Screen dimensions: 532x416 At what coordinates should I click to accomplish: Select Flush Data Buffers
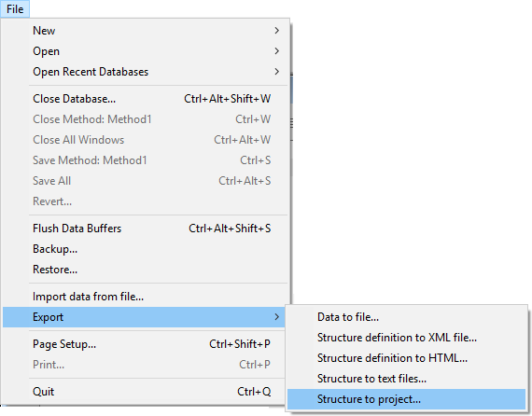coord(146,229)
